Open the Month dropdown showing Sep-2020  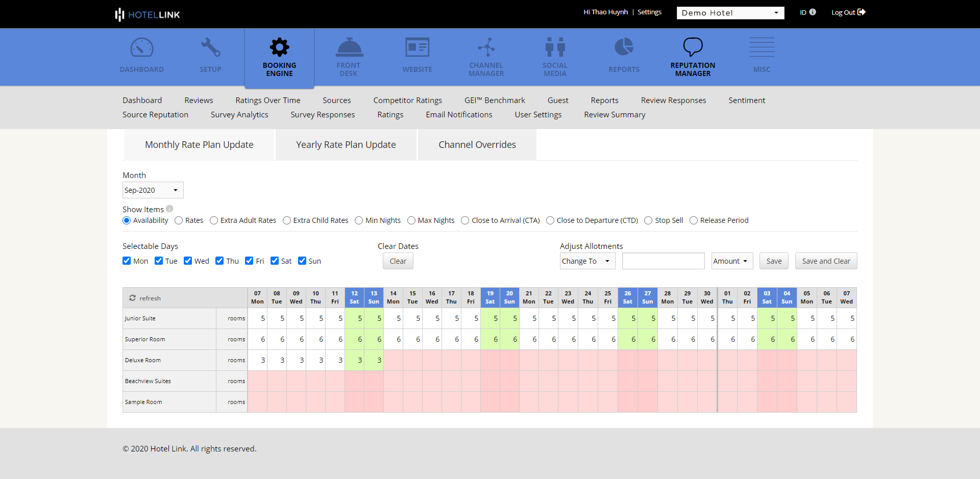pyautogui.click(x=152, y=190)
